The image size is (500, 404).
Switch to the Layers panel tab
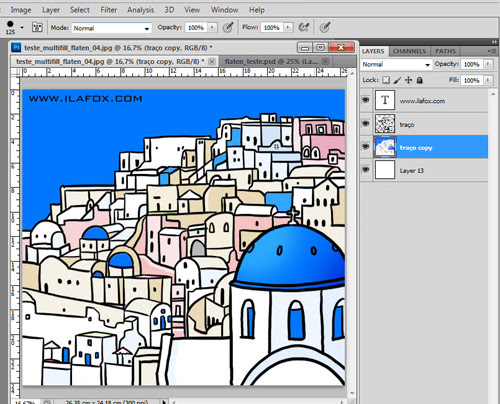(x=373, y=51)
